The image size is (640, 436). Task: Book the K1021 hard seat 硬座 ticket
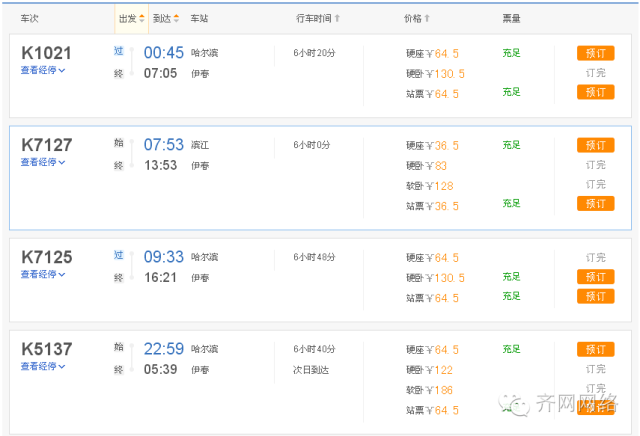(x=596, y=53)
